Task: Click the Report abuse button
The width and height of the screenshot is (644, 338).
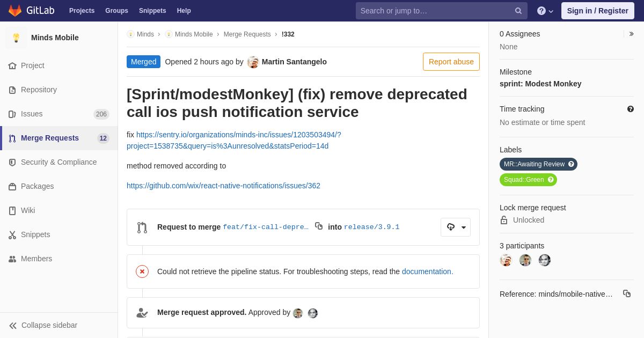Action: (x=451, y=62)
